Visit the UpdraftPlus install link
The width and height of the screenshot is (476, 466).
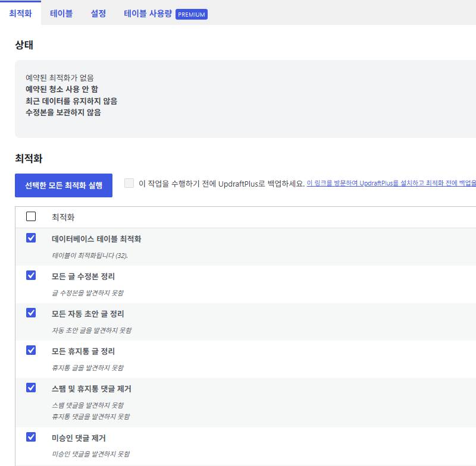pos(392,183)
